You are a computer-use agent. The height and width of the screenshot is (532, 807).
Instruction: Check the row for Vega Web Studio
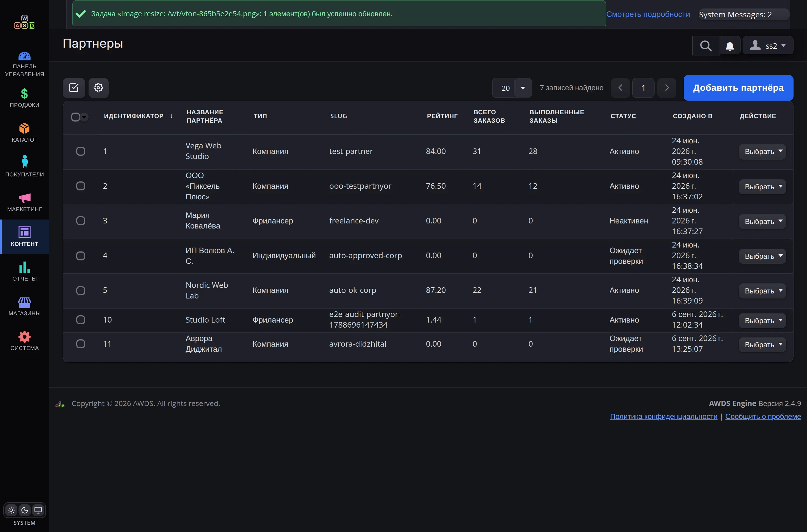pos(80,151)
